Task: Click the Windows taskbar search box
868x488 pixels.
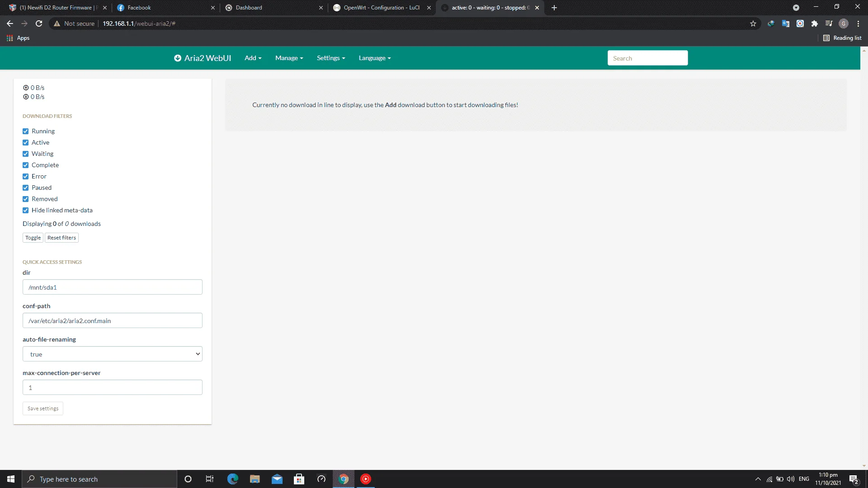Action: coord(99,479)
